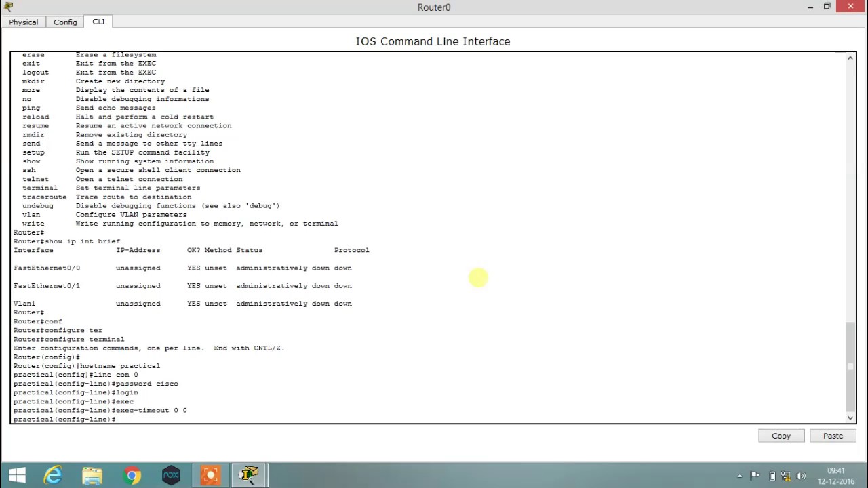
Task: Click the last prompt line 'practical(config-line)#'
Action: (64, 420)
